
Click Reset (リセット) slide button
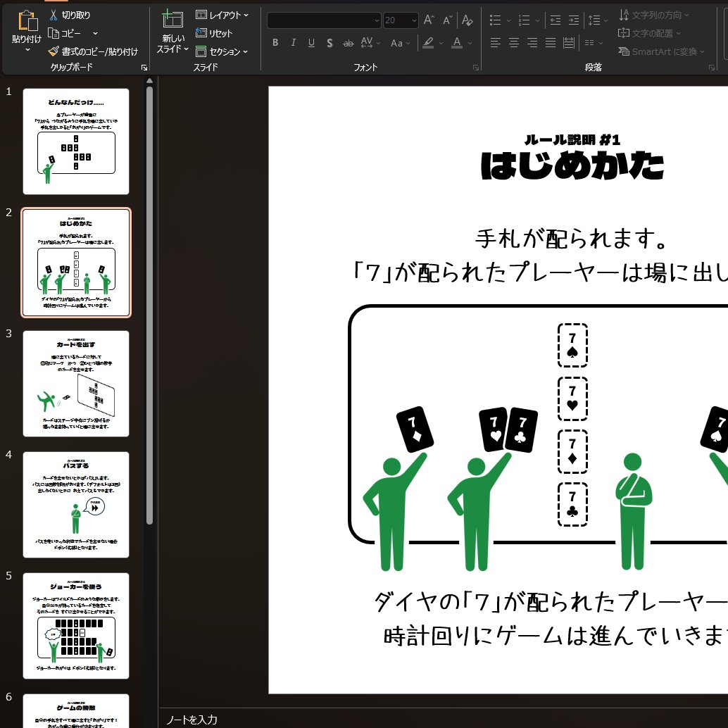(x=215, y=33)
